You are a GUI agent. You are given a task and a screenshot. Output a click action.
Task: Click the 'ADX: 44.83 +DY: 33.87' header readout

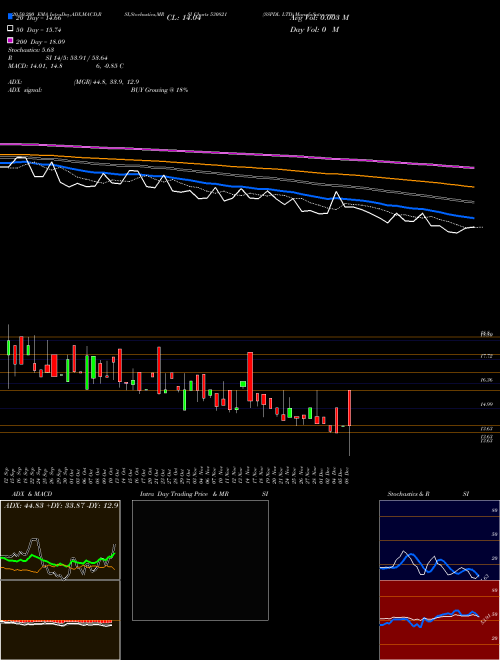[x=44, y=505]
